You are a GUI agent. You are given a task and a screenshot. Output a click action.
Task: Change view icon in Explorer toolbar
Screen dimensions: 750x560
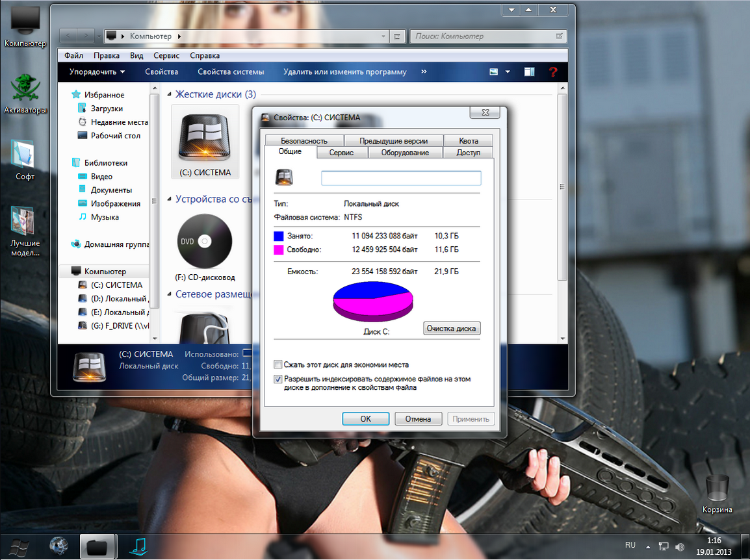tap(494, 71)
